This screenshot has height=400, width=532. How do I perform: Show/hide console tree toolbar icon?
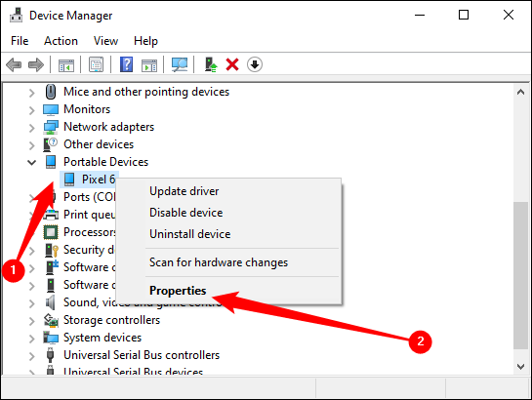(x=66, y=64)
